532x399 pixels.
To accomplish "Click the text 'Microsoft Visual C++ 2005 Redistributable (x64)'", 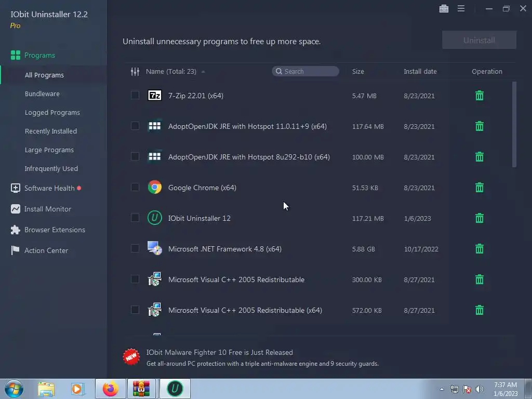I will point(245,310).
